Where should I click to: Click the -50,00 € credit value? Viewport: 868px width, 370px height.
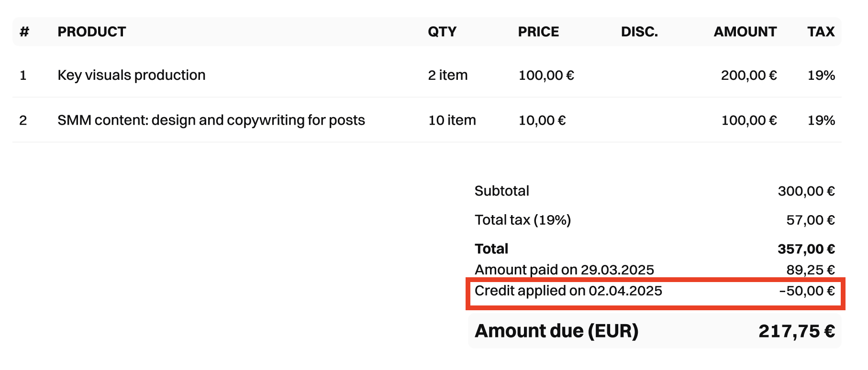pos(807,291)
